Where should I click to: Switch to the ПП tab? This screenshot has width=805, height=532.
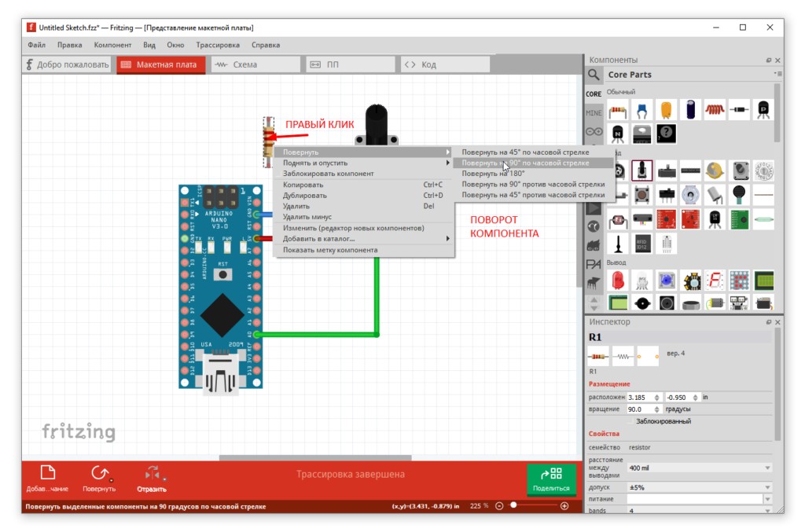351,64
